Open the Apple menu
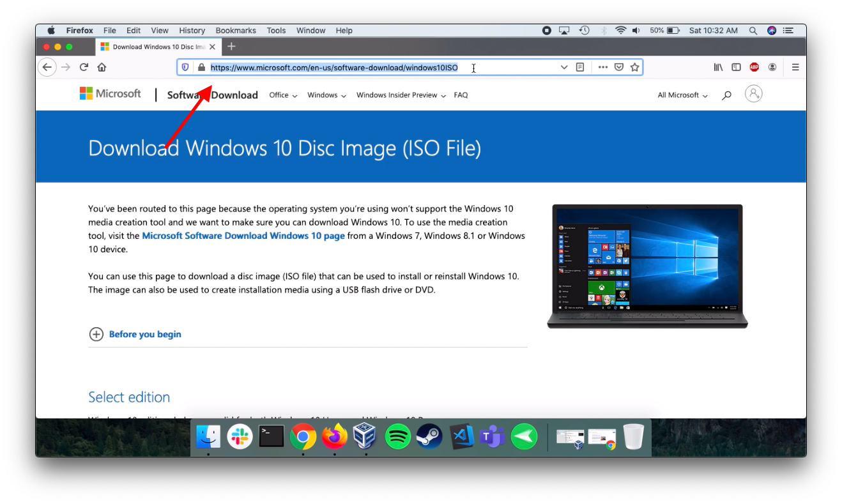Screen dimensions: 842x504 coord(51,30)
